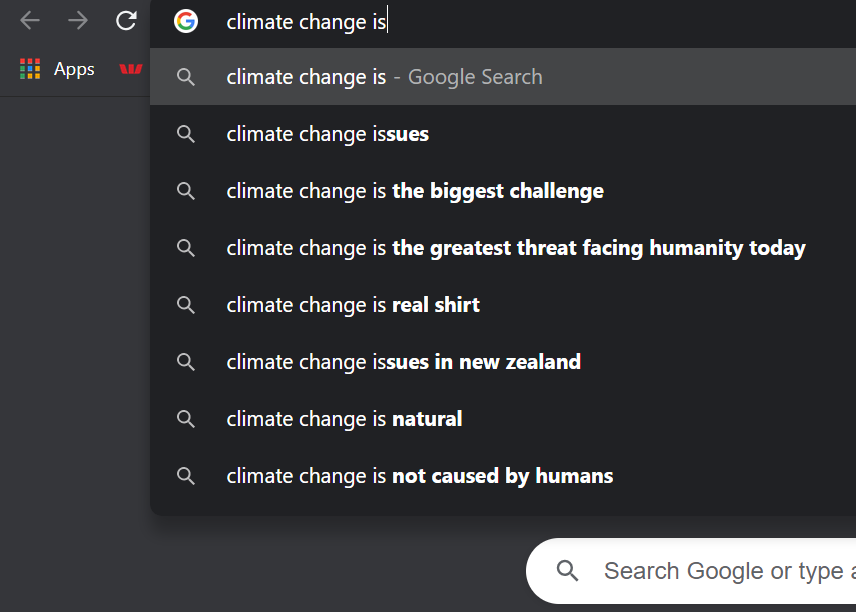Choose 'climate change issues in new zealand'

[503, 361]
